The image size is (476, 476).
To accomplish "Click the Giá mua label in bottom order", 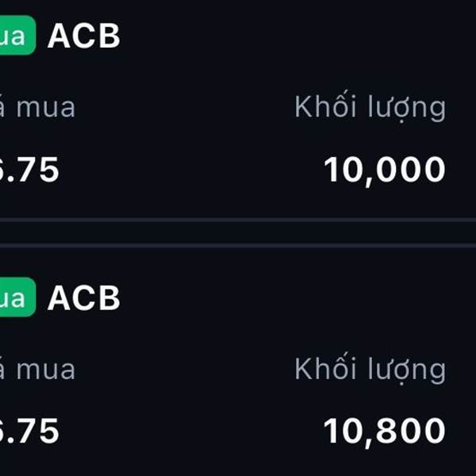I will pyautogui.click(x=38, y=369).
